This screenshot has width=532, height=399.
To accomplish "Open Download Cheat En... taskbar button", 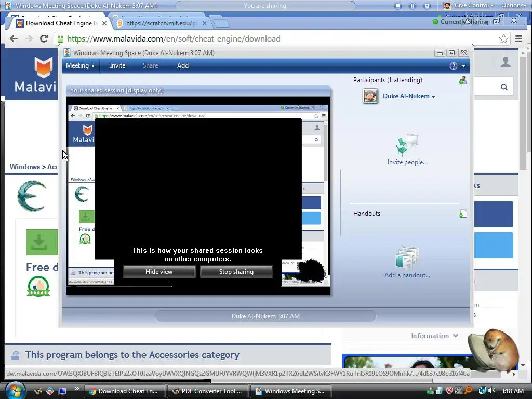I will pos(124,391).
